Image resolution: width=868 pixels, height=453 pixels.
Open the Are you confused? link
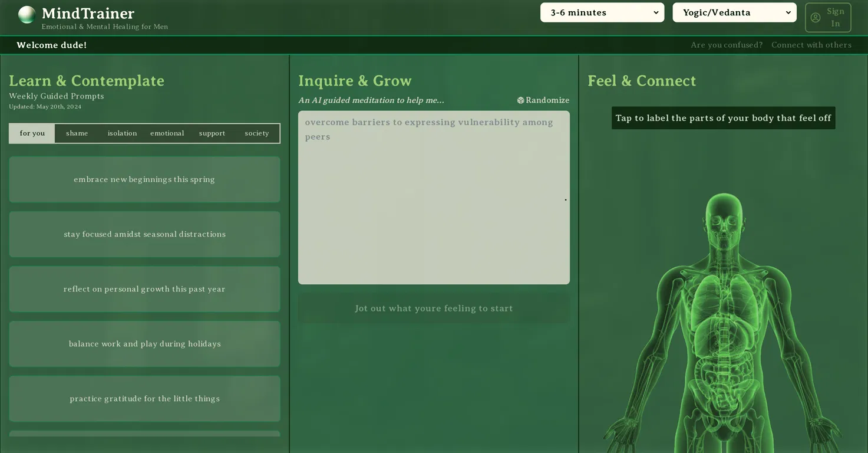tap(727, 45)
